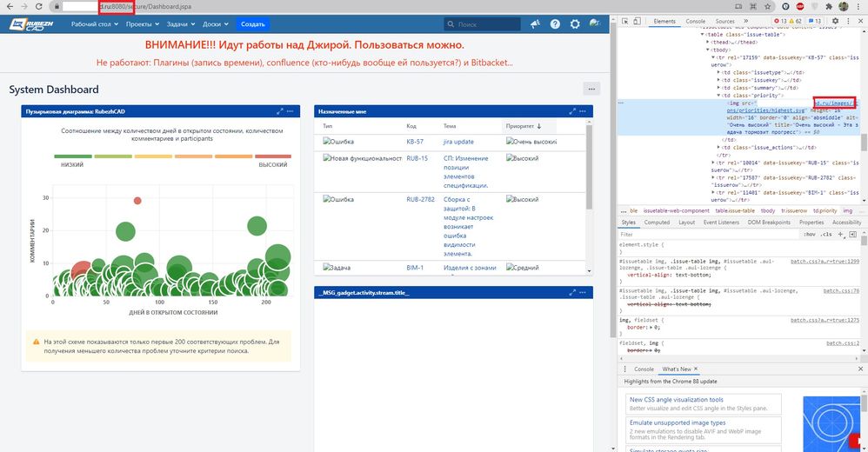Click the Styles Filter input field
Viewport: 868px width, 452px height.
(709, 234)
